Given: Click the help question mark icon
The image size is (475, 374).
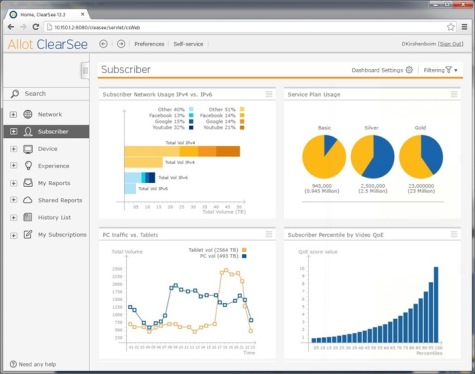Looking at the screenshot, I should pyautogui.click(x=13, y=364).
